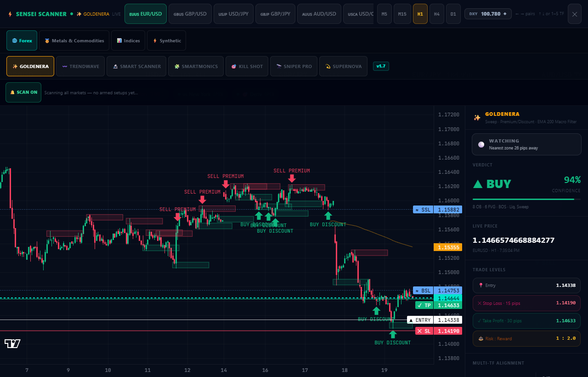Click the MULTI-TF ALIGNMENT heading
The height and width of the screenshot is (377, 588).
click(498, 363)
